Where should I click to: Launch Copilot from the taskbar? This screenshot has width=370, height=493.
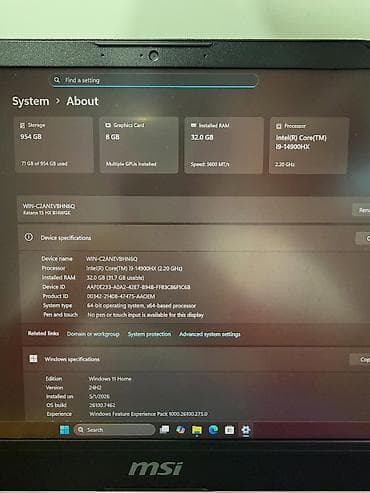pos(180,430)
